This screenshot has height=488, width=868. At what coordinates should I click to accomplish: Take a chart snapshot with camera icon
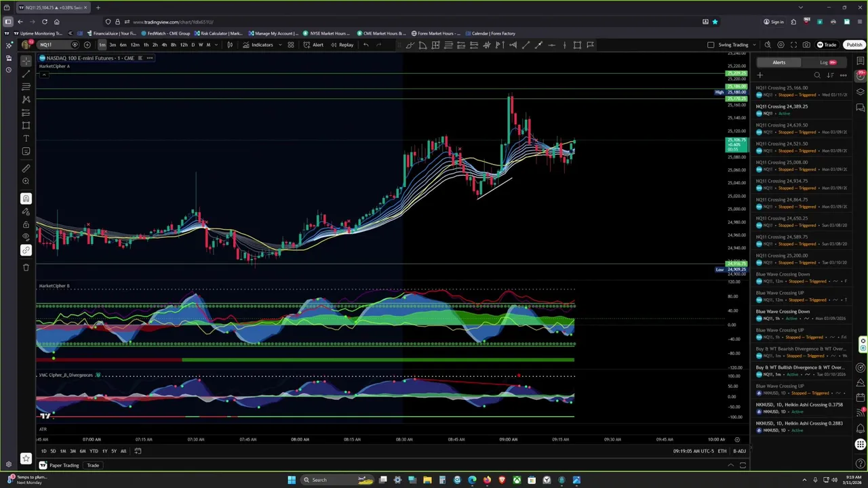point(806,45)
